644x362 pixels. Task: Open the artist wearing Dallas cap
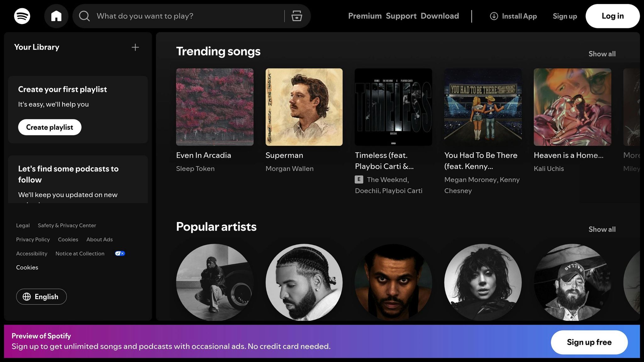point(572,282)
